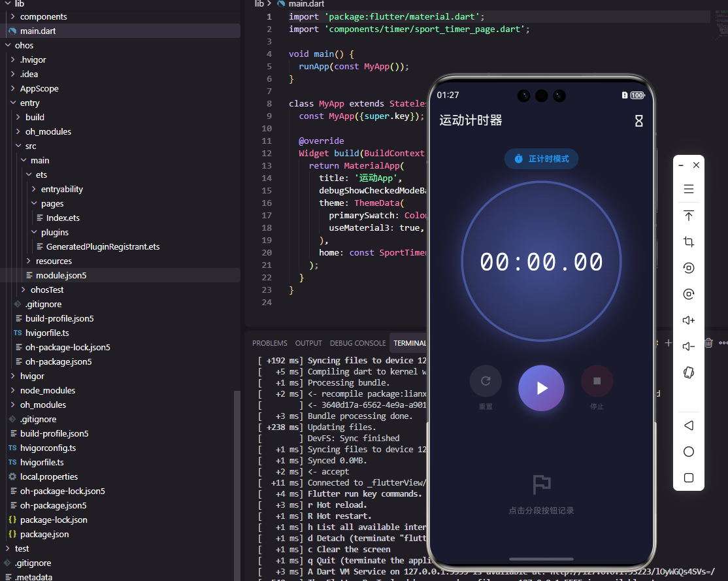Click the emulator volume down icon
This screenshot has width=728, height=581.
click(x=689, y=346)
